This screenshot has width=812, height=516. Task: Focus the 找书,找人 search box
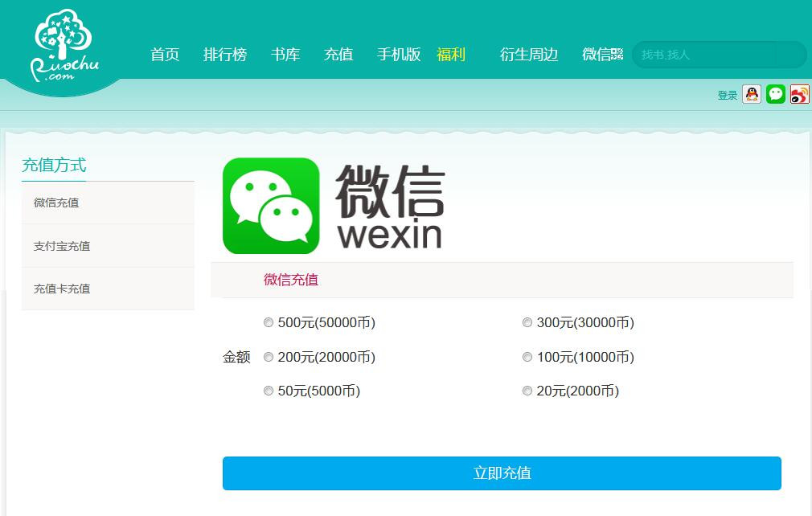point(719,55)
